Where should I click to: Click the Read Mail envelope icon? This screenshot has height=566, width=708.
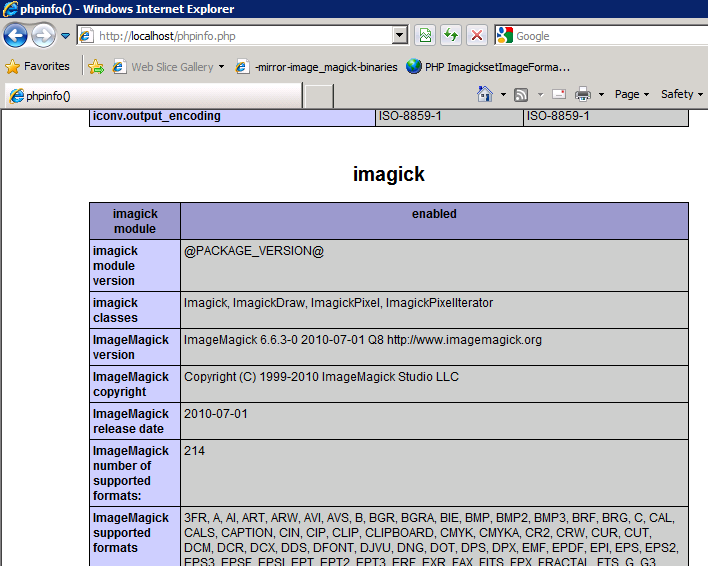pyautogui.click(x=559, y=94)
